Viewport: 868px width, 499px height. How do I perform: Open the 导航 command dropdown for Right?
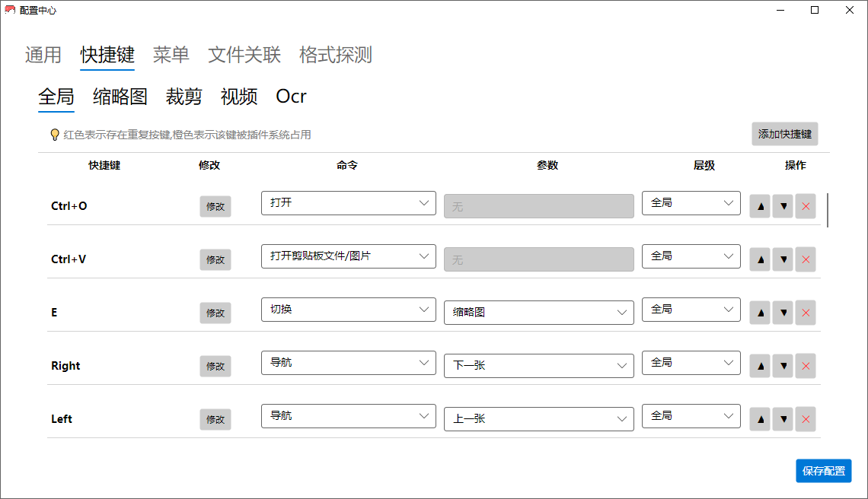coord(348,362)
